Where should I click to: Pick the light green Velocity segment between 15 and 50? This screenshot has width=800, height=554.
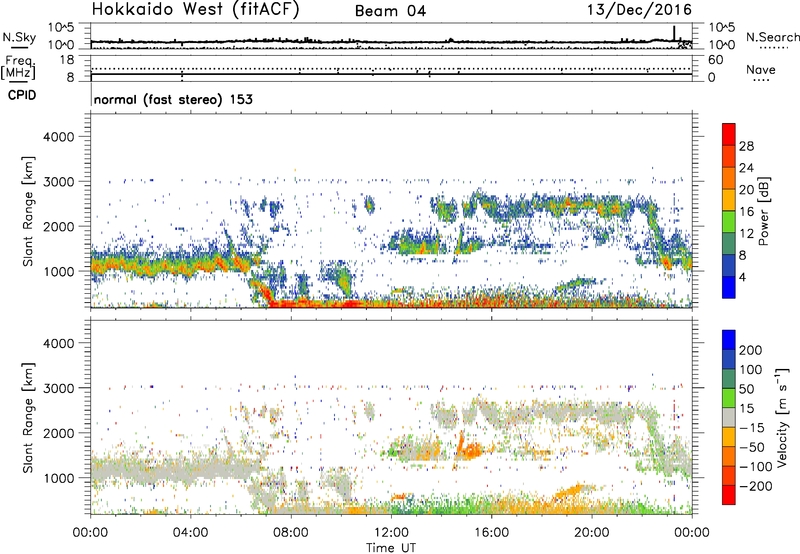(729, 398)
